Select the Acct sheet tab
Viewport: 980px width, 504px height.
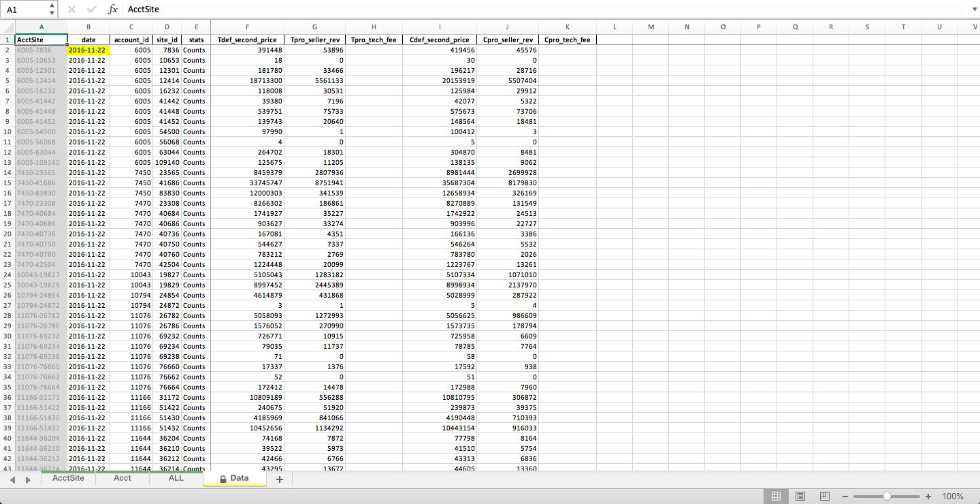coord(122,478)
